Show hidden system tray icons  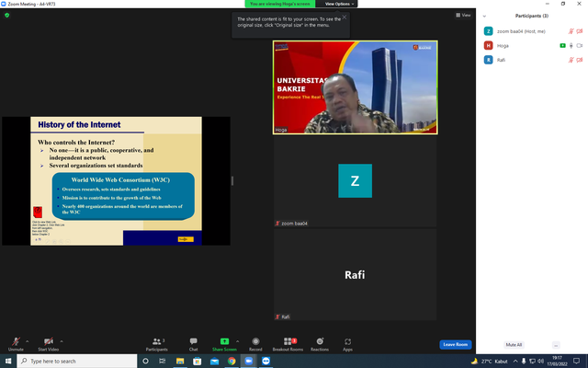(515, 362)
